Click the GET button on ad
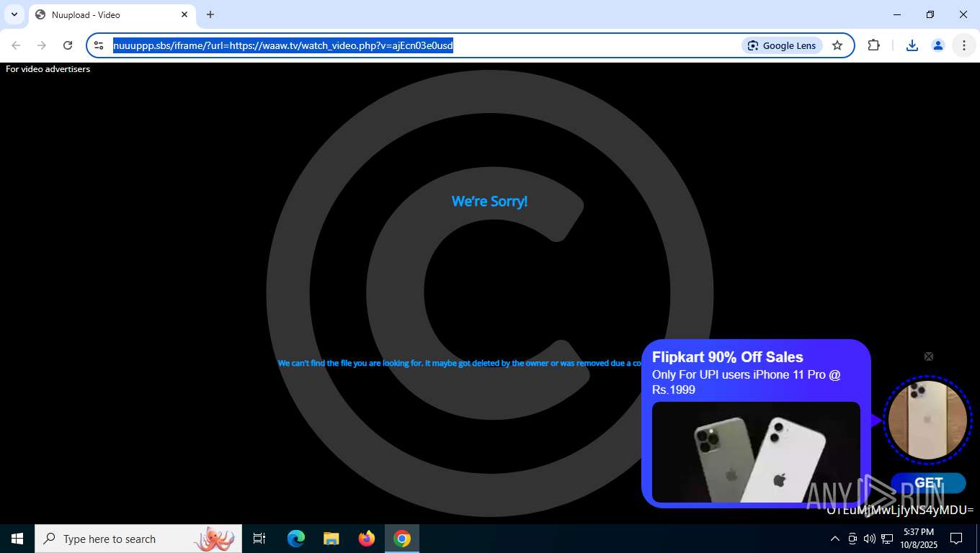980x553 pixels. point(928,483)
